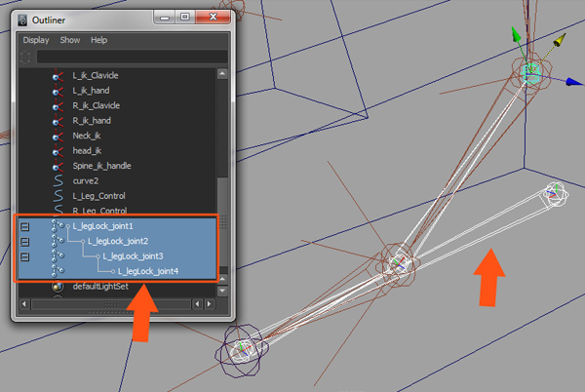The width and height of the screenshot is (585, 392).
Task: Click the Outliner window title icon
Action: point(22,20)
